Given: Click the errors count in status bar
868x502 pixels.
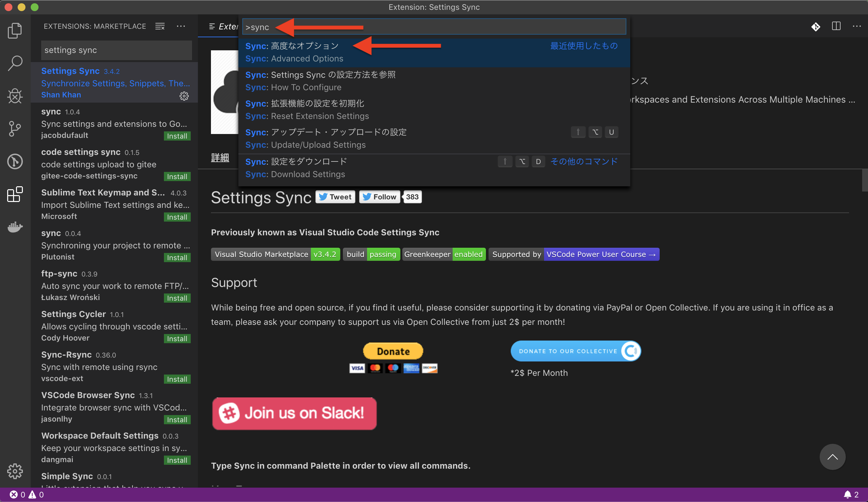Looking at the screenshot, I should (17, 495).
